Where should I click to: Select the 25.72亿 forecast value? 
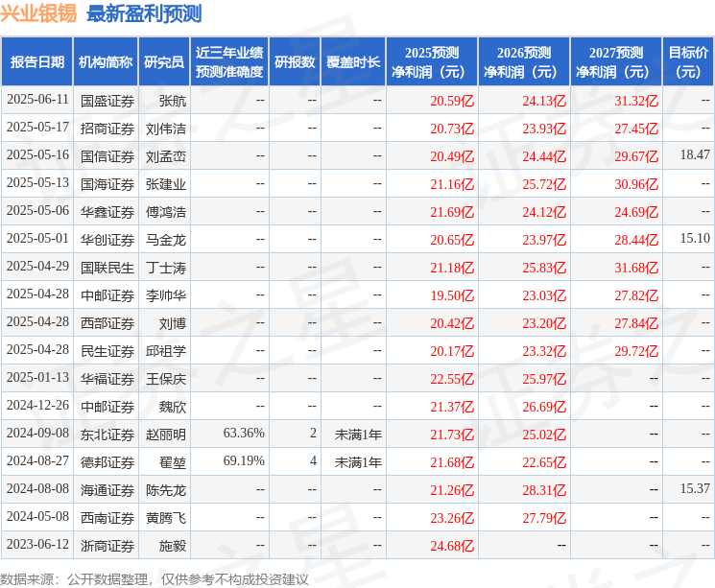click(544, 184)
